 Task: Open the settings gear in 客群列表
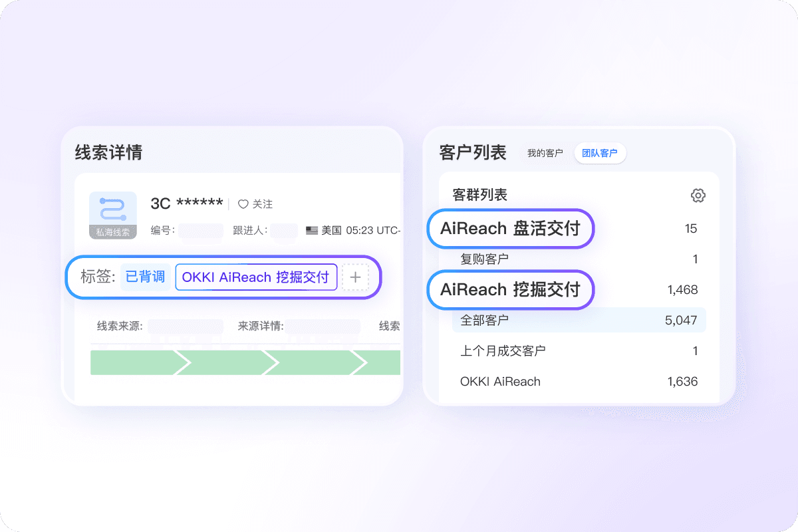coord(698,196)
